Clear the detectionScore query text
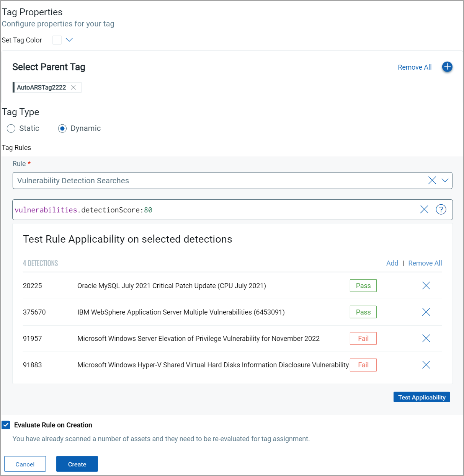 pyautogui.click(x=424, y=210)
